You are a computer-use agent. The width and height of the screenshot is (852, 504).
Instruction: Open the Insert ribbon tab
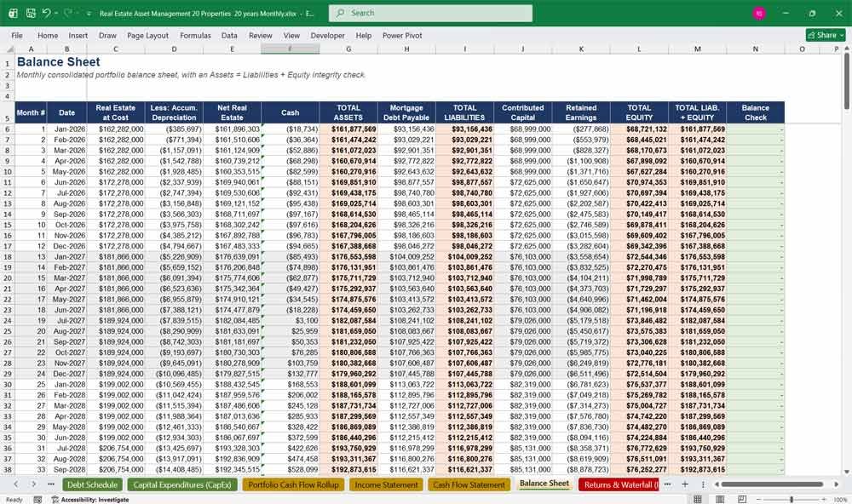tap(78, 35)
